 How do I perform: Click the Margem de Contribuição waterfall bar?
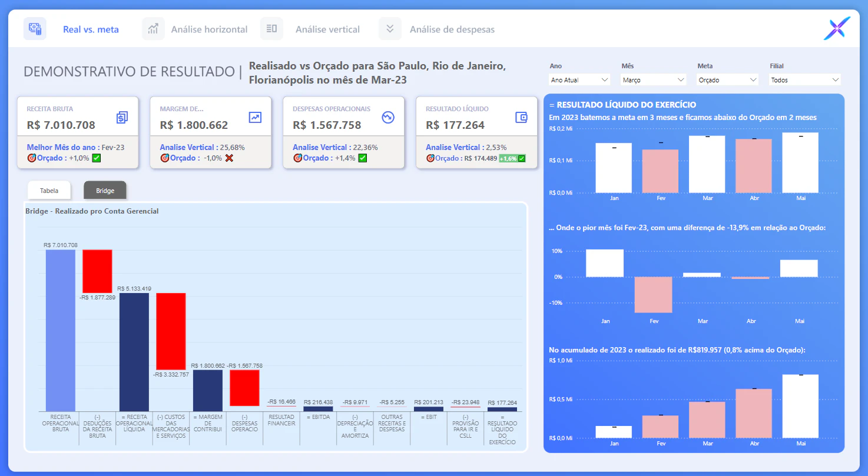(208, 390)
